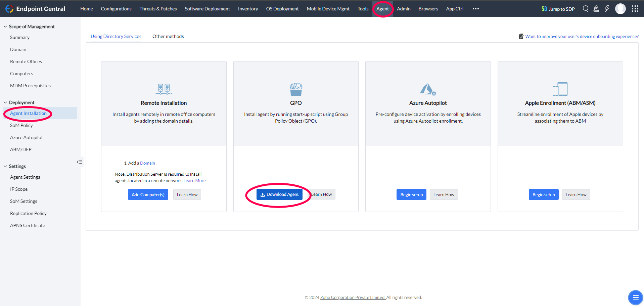Image resolution: width=644 pixels, height=306 pixels.
Task: Open Summary in the sidebar
Action: pos(20,37)
